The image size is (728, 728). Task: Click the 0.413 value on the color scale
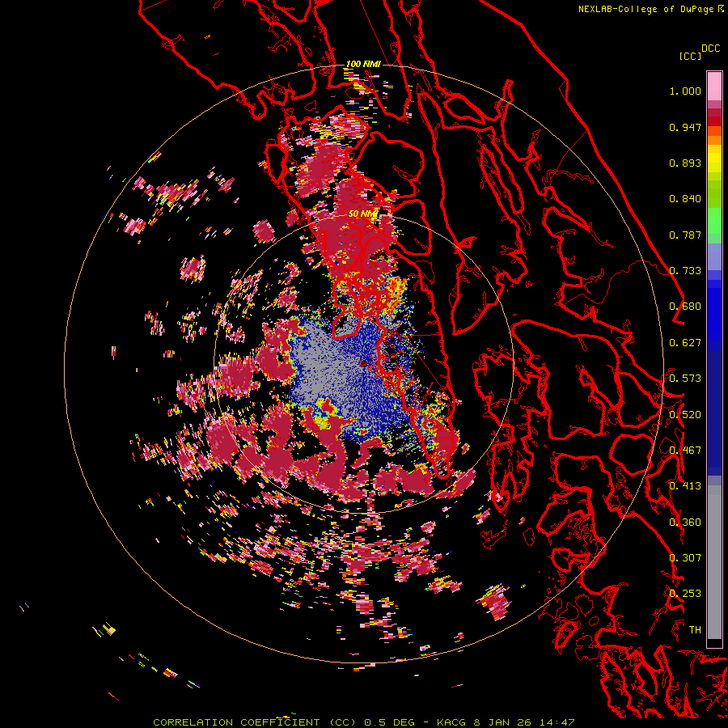point(685,486)
